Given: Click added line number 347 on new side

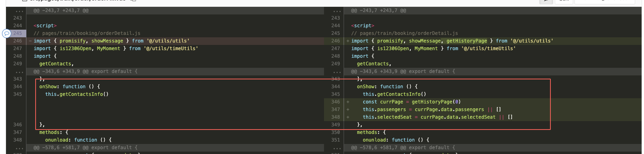Looking at the screenshot, I should (336, 109).
